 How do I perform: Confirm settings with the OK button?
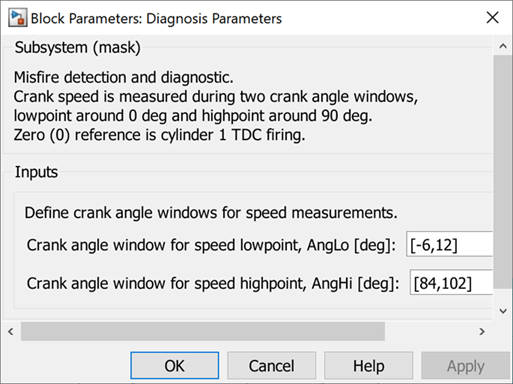175,366
